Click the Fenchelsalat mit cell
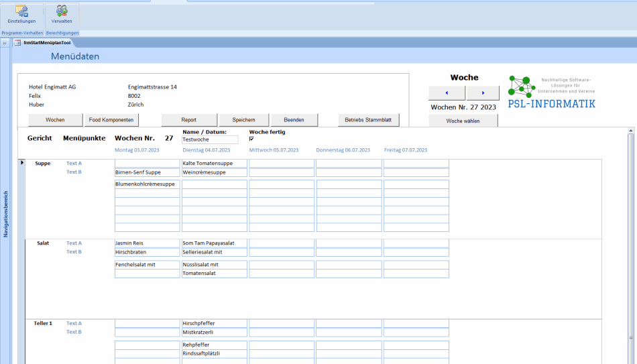637x364 pixels. pos(147,265)
